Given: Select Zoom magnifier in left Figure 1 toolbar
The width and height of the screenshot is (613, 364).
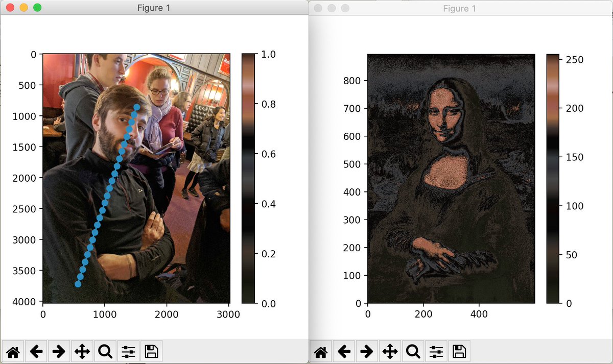Looking at the screenshot, I should 105,351.
